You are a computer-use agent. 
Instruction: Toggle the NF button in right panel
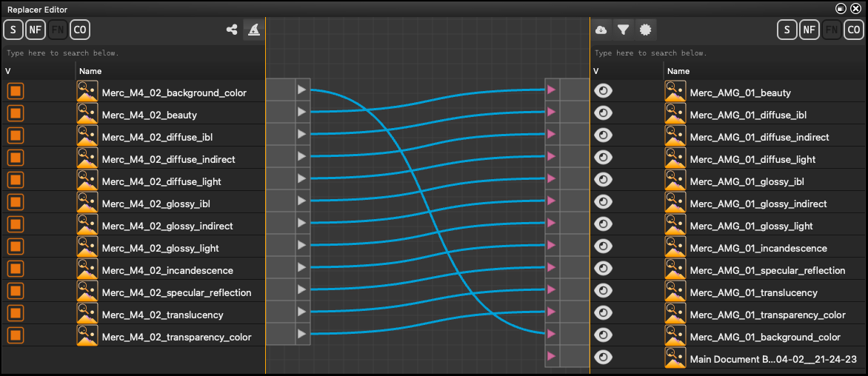click(809, 30)
